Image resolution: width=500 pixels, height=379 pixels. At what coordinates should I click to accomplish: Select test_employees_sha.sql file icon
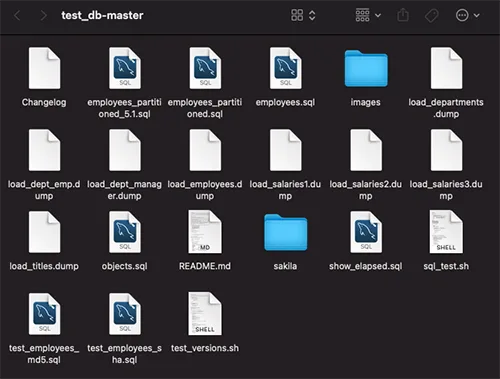[x=125, y=314]
